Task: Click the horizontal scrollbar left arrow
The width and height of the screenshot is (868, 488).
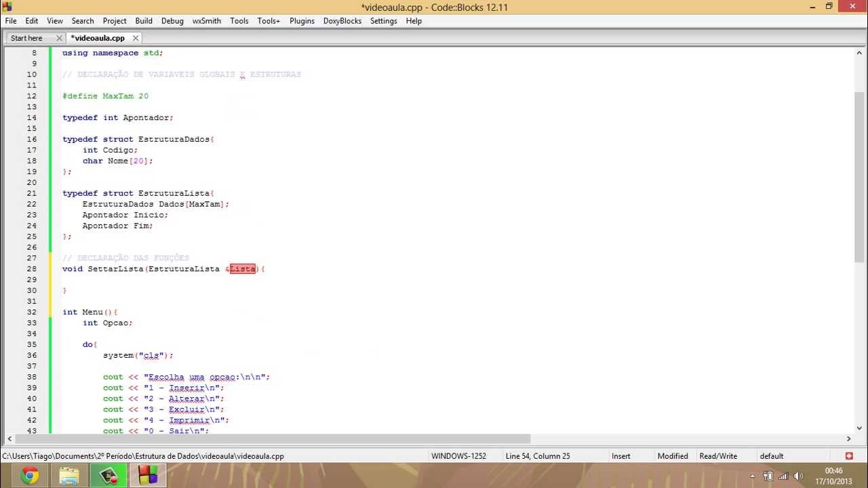Action: 9,439
